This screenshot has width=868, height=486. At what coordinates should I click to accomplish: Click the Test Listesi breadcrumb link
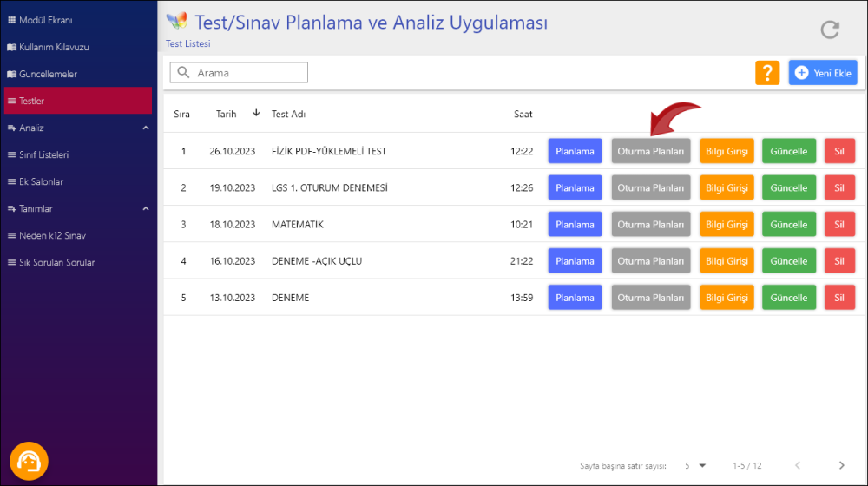tap(187, 43)
